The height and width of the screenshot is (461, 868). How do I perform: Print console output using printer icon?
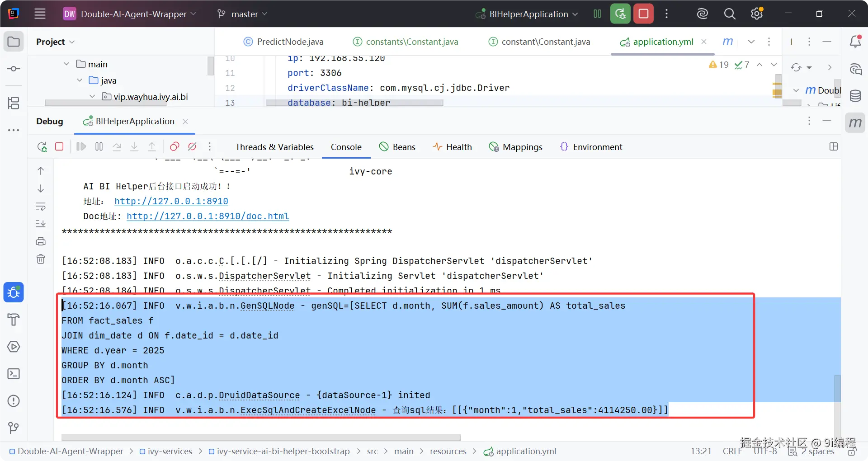[x=41, y=241]
